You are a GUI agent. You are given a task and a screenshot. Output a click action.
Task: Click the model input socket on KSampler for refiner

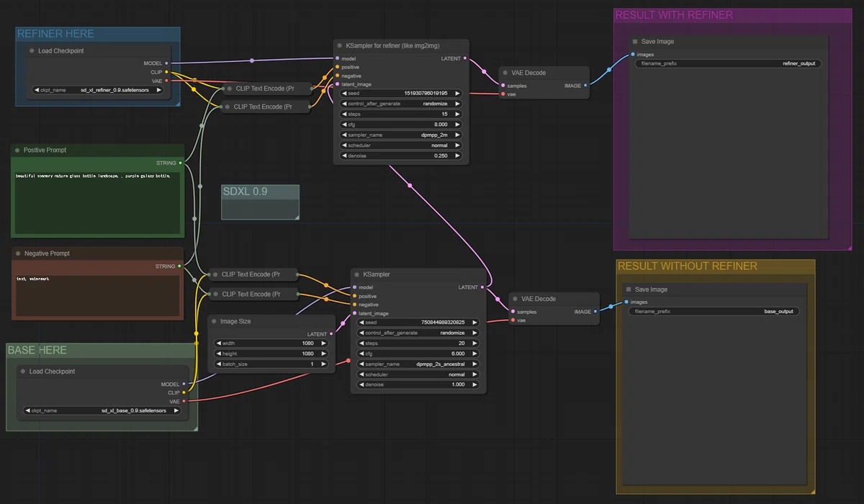click(x=337, y=58)
